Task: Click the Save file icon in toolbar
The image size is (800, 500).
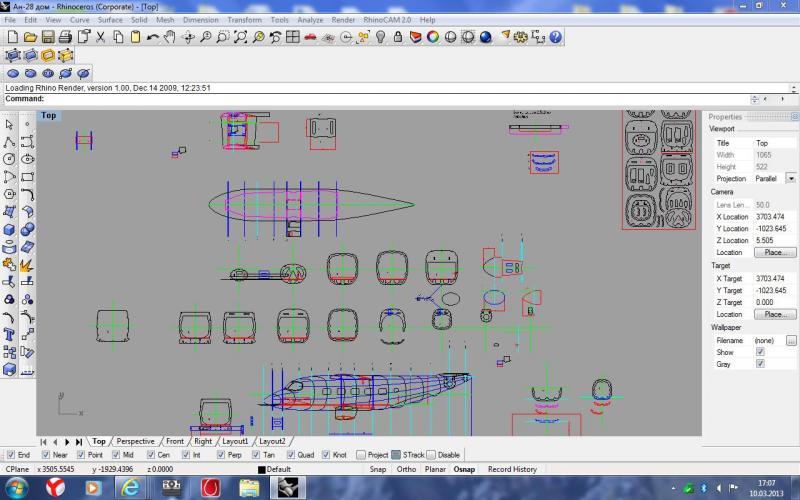Action: [47, 37]
